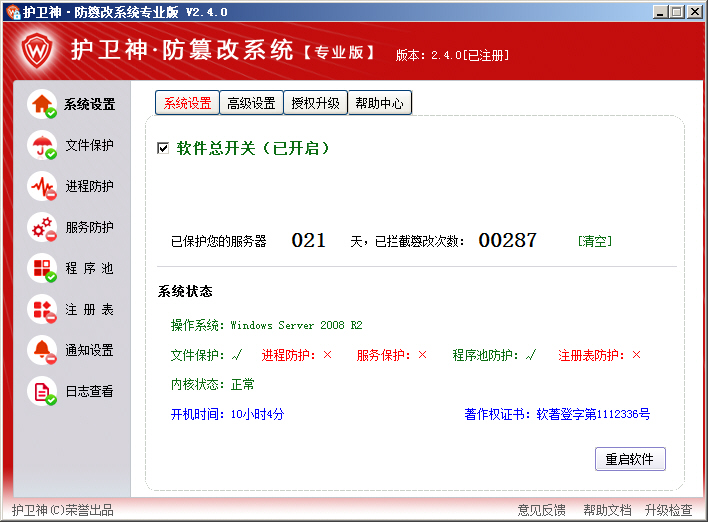Select the Process Protection pulse icon
The height and width of the screenshot is (522, 708).
(x=42, y=187)
